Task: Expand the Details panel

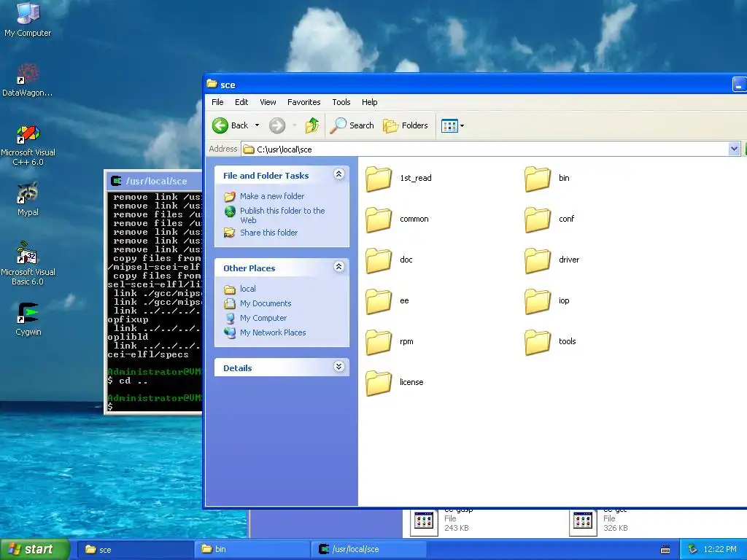Action: coord(338,367)
